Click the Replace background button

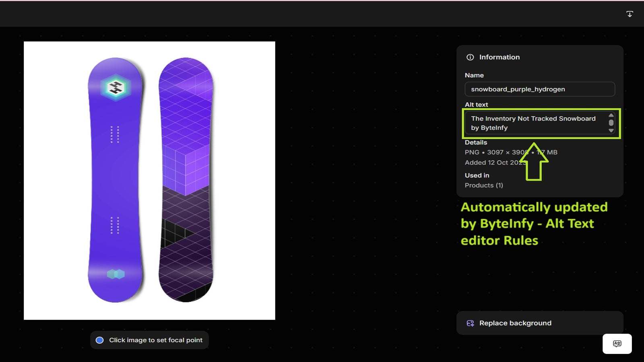(x=539, y=323)
